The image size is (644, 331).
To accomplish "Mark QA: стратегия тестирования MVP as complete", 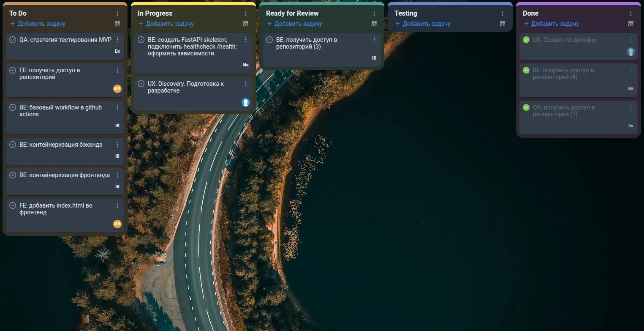I will [13, 40].
